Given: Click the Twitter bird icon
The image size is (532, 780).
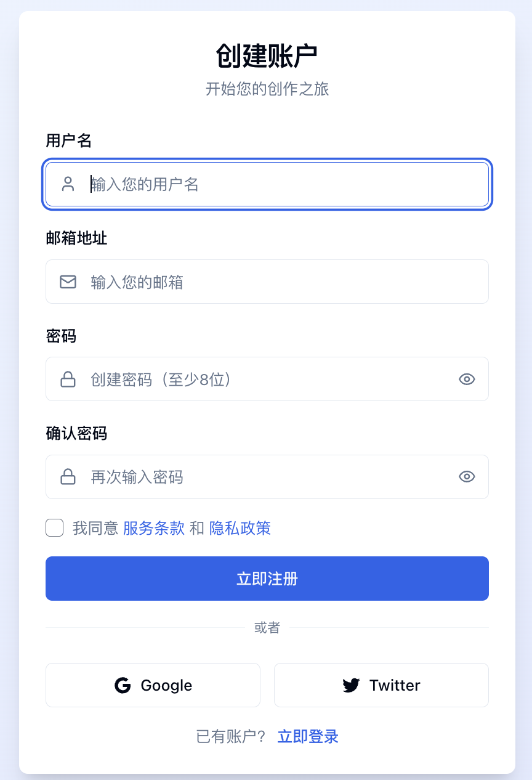Looking at the screenshot, I should pyautogui.click(x=351, y=685).
